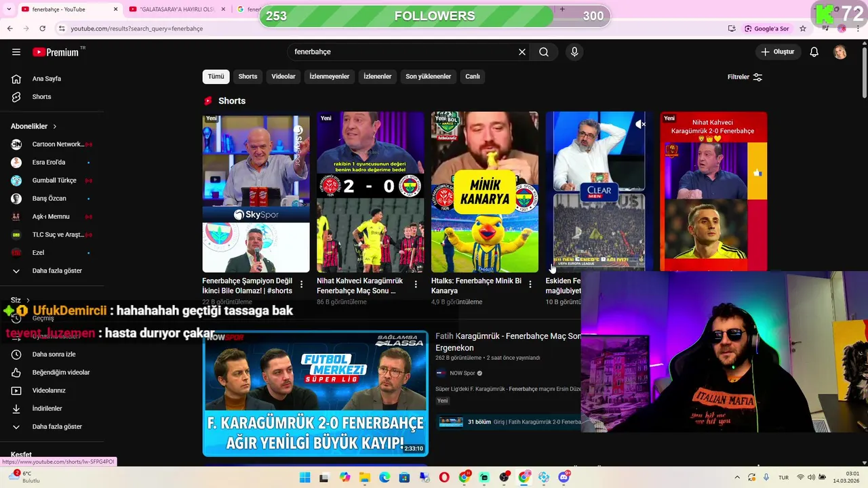
Task: Close the fenerbahçe - YouTube tab
Action: (115, 9)
